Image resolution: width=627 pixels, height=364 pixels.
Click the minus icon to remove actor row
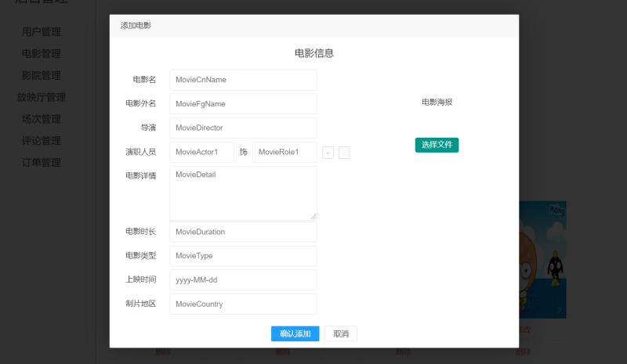344,153
